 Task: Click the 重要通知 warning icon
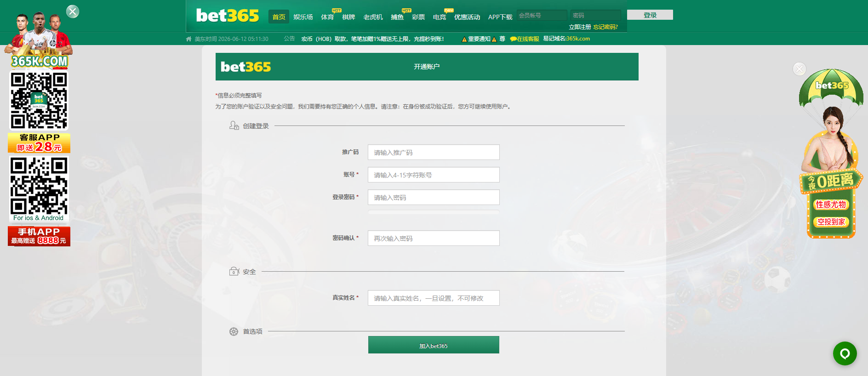click(464, 39)
